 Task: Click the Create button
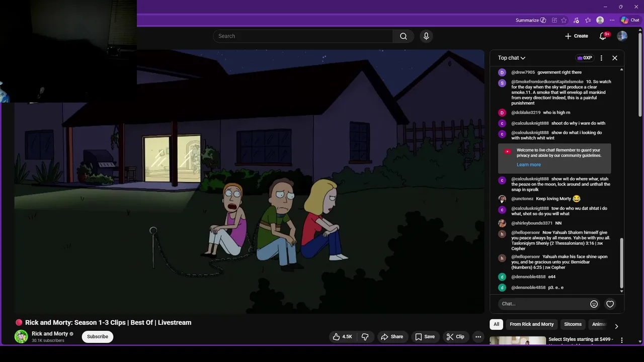coord(577,36)
